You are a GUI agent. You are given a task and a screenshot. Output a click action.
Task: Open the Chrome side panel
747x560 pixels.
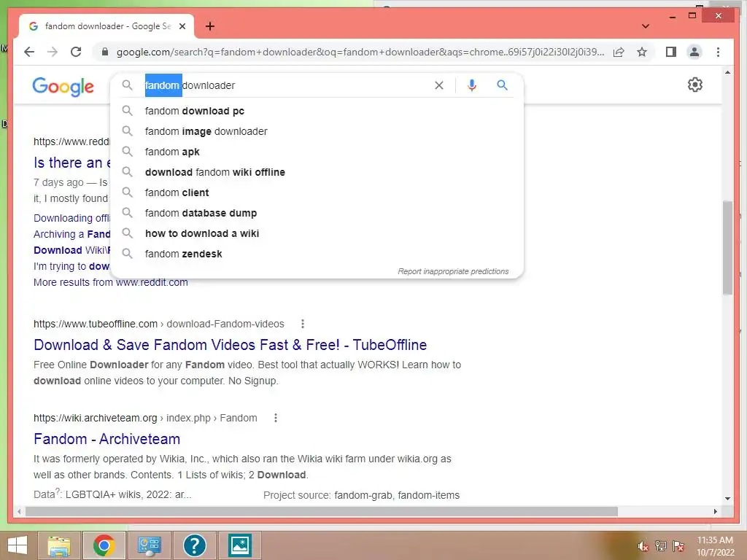[671, 52]
